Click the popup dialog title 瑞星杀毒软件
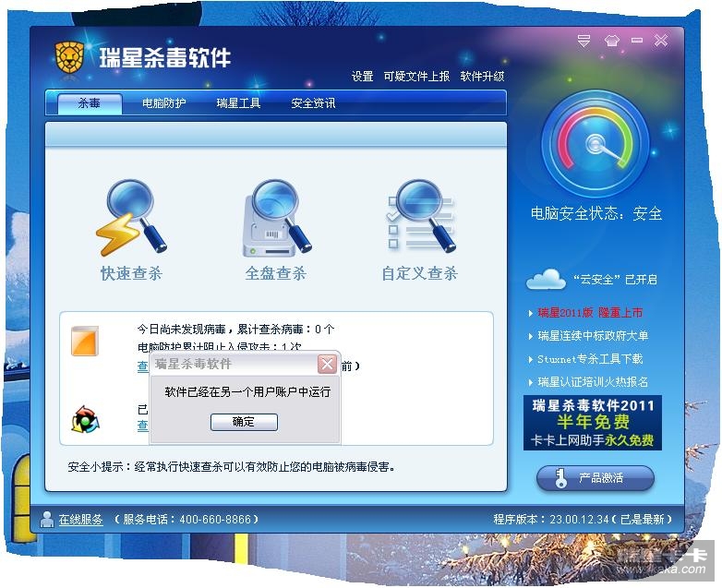 pos(193,364)
